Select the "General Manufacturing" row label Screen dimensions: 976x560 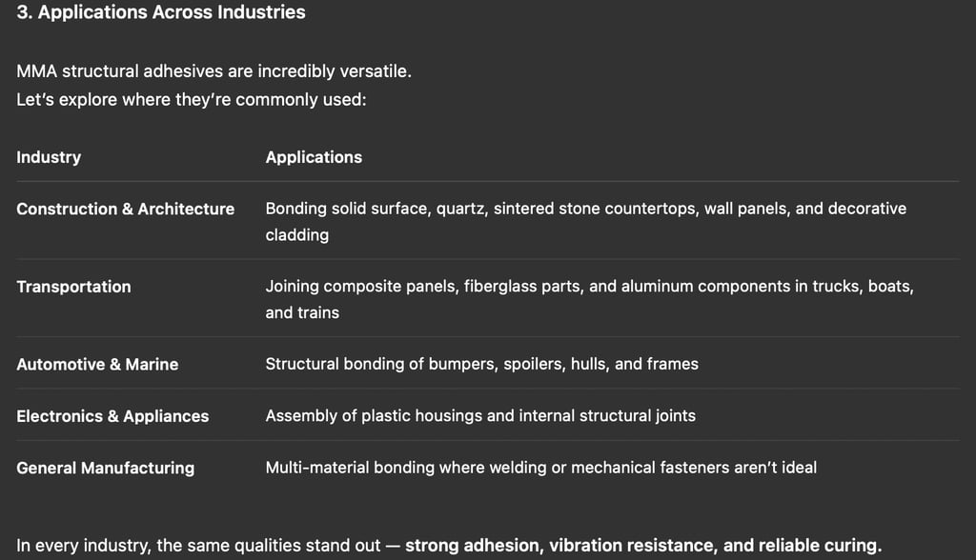[x=105, y=468]
